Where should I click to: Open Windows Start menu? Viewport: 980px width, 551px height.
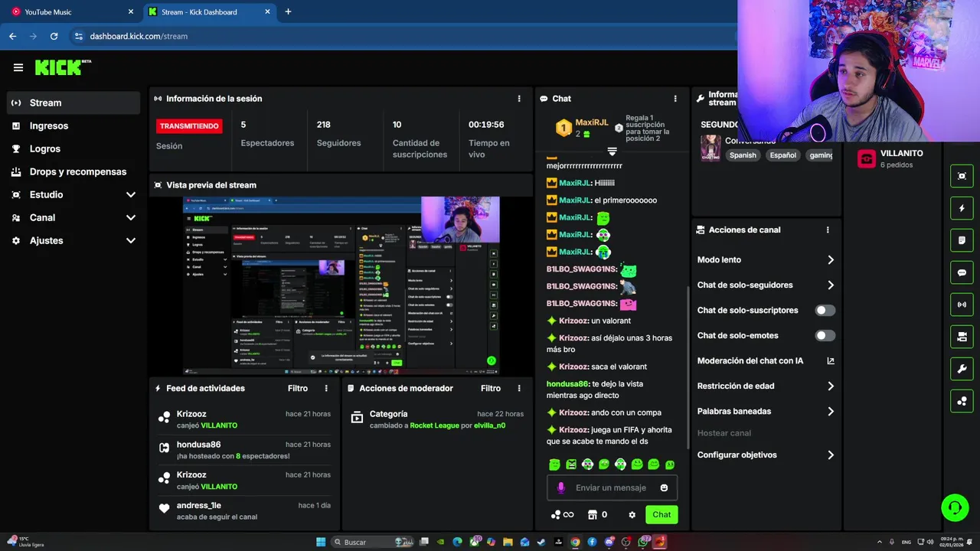[x=321, y=542]
